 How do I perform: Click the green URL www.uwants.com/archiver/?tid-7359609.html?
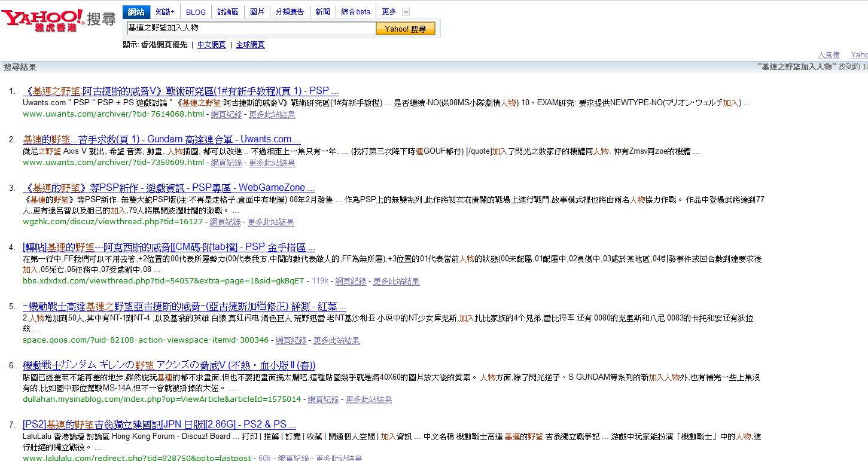pos(113,163)
